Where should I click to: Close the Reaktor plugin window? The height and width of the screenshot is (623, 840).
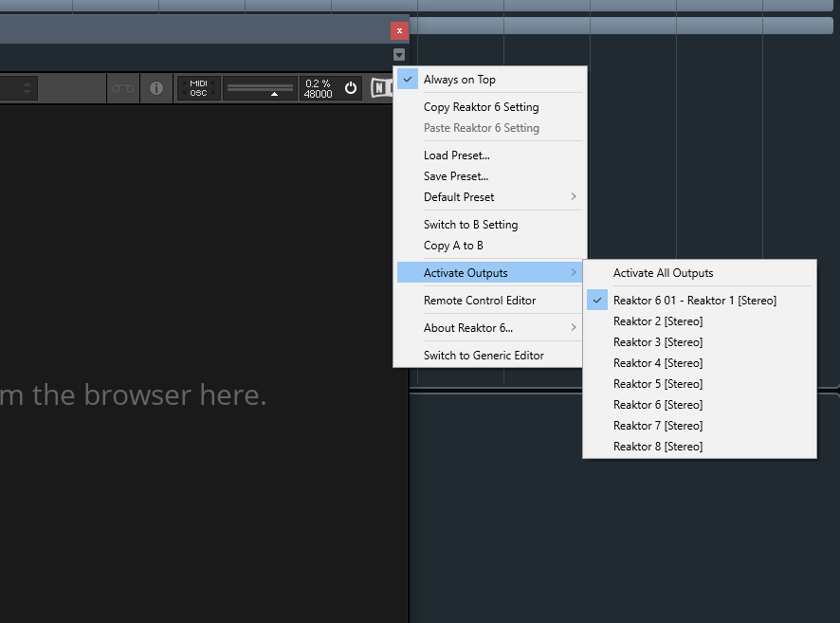(400, 31)
